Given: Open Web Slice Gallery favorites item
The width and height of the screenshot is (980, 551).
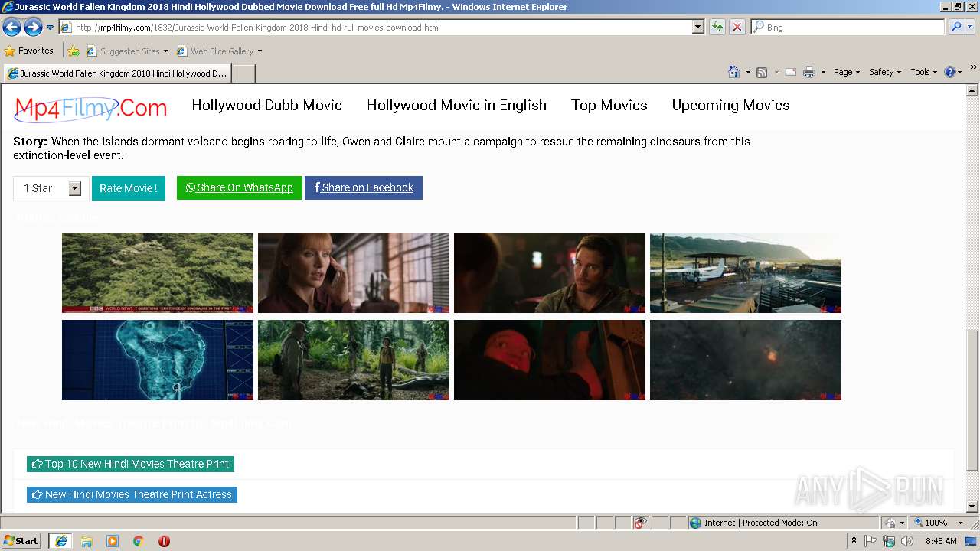Looking at the screenshot, I should 219,51.
